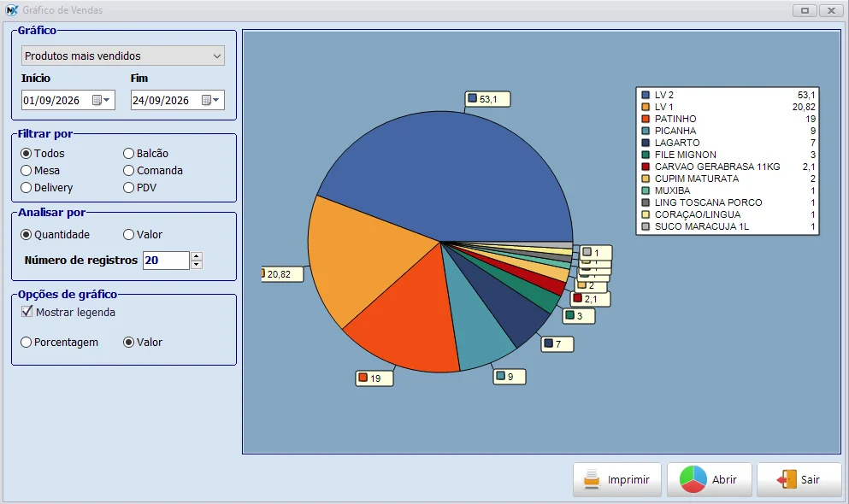Maximize the Gráfico de Vendas window

pos(805,10)
